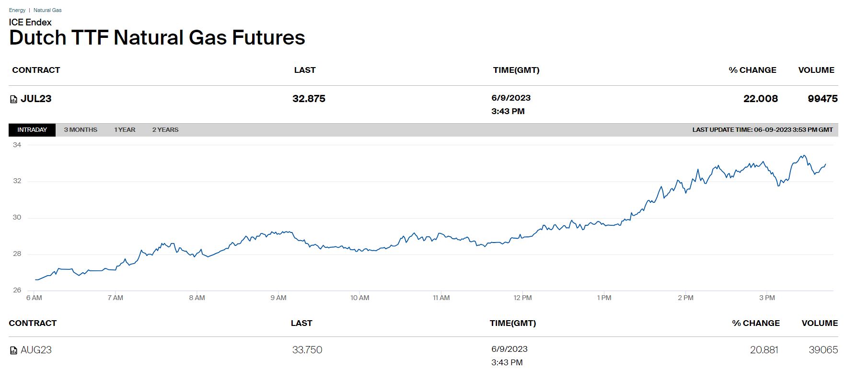Select the AUG23 contract name
The width and height of the screenshot is (868, 371).
coord(36,350)
